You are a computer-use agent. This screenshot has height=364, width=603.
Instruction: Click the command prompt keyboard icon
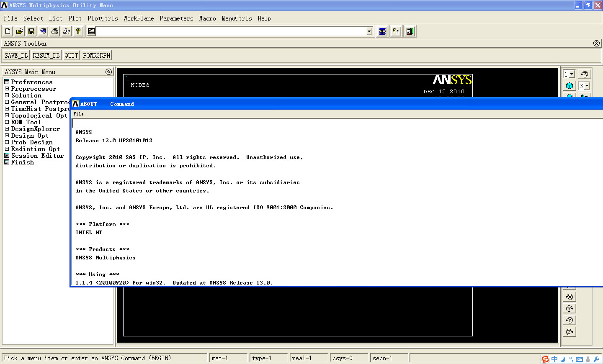point(91,31)
